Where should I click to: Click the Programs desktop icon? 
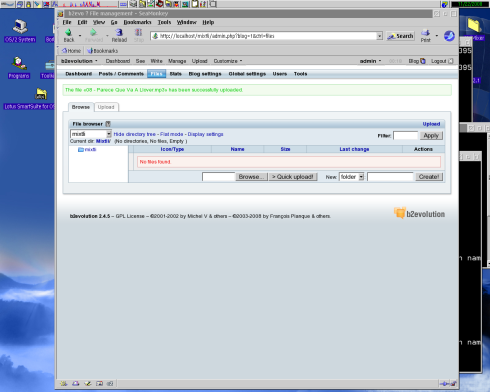tap(19, 63)
